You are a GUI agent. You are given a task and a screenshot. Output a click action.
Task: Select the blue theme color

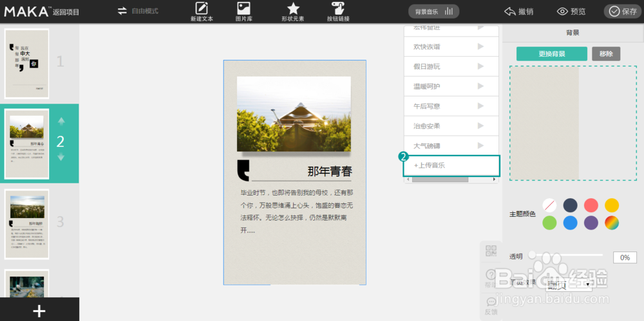pyautogui.click(x=570, y=223)
